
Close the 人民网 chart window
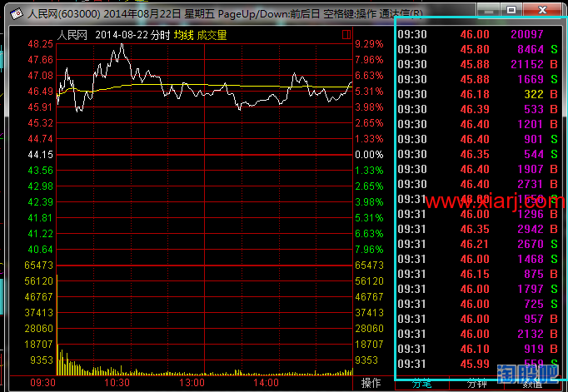[542, 10]
